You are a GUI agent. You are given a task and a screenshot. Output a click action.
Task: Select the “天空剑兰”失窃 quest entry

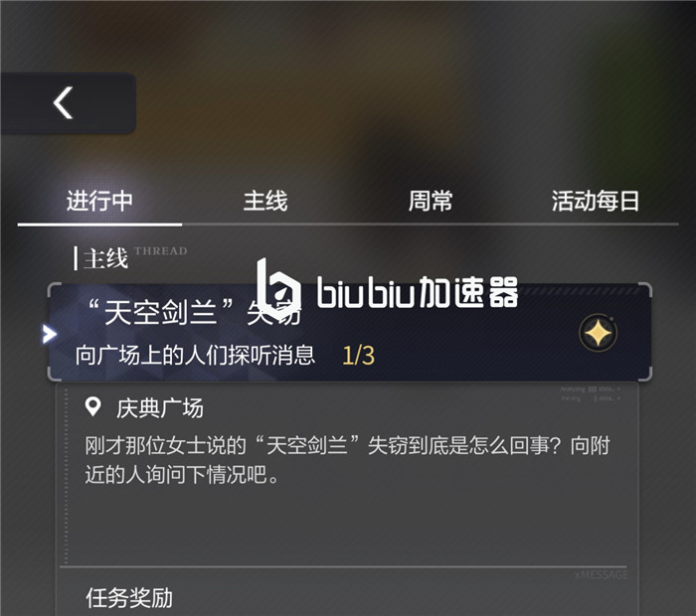click(x=350, y=332)
